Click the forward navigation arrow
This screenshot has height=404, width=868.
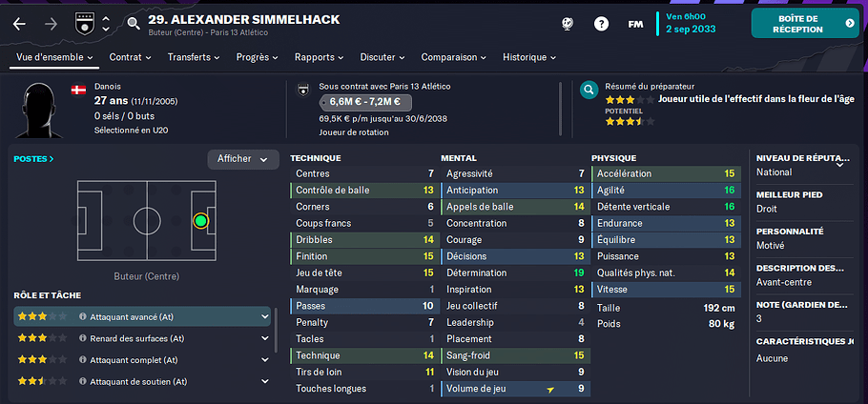point(51,24)
